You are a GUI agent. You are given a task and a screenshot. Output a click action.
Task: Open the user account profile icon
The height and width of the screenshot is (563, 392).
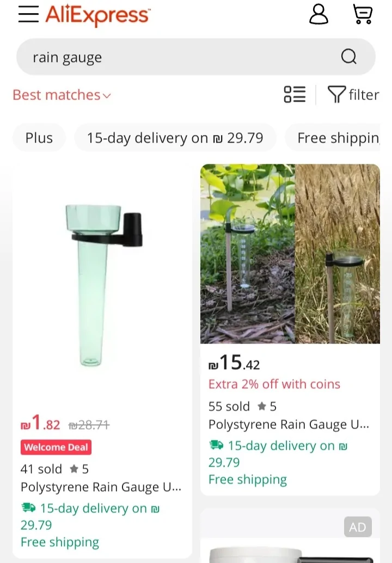pyautogui.click(x=318, y=14)
